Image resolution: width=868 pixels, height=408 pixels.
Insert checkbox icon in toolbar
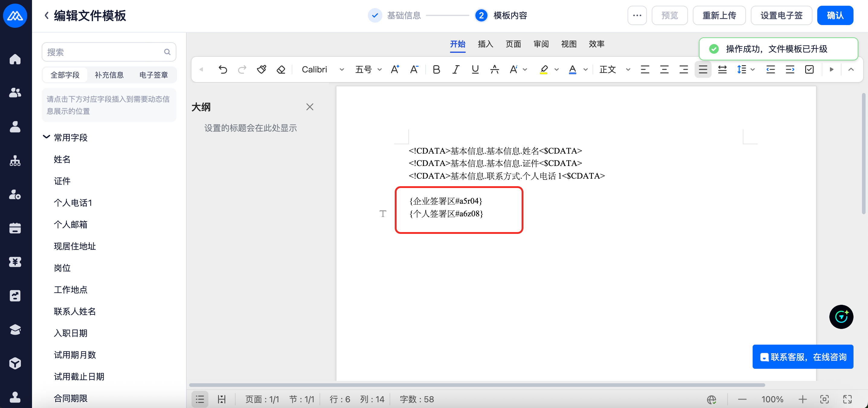[809, 70]
